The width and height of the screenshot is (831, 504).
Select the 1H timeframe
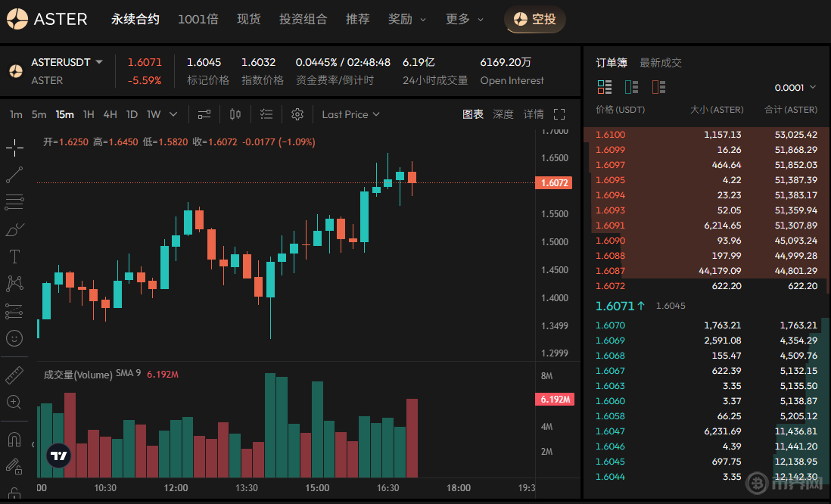(89, 114)
